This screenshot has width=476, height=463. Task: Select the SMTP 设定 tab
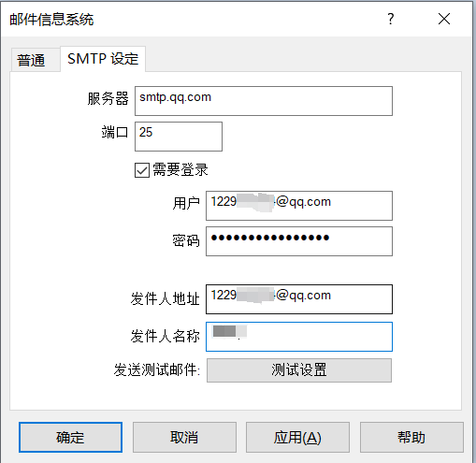(103, 59)
